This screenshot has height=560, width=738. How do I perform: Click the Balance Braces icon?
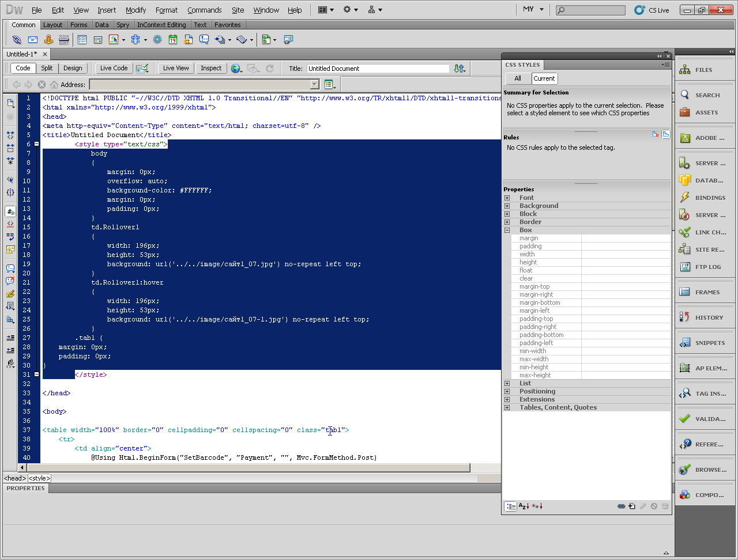click(10, 192)
